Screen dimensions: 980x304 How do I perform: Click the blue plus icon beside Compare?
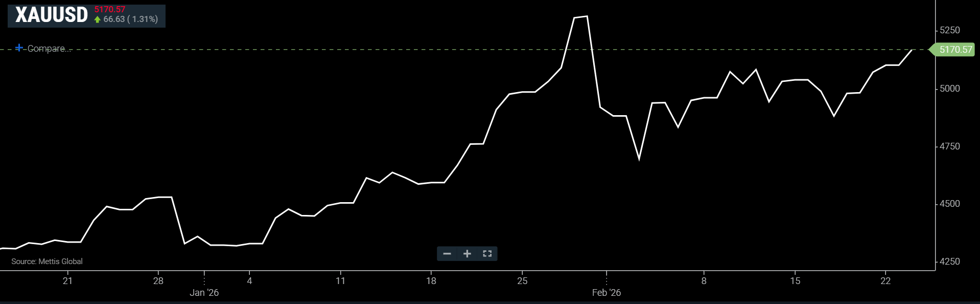pyautogui.click(x=19, y=48)
